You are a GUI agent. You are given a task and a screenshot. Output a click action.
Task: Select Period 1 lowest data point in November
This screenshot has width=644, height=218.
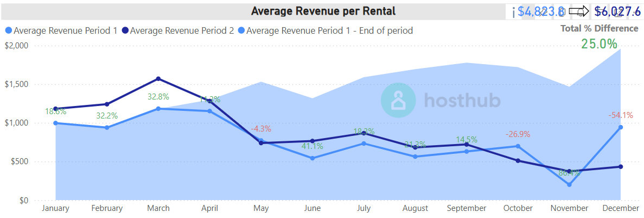pos(569,185)
